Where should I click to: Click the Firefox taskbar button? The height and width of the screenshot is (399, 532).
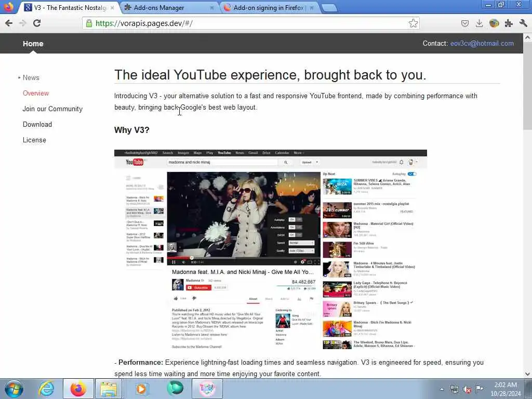78,389
